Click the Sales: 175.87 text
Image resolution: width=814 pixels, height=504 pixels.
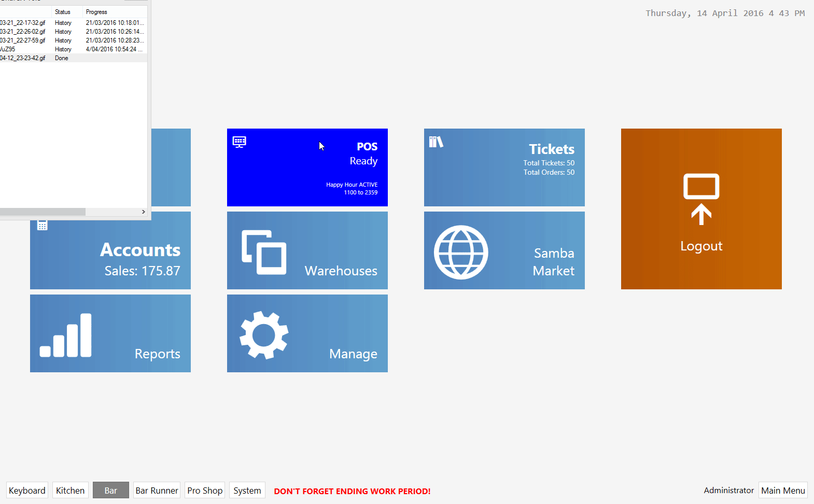[x=143, y=271]
